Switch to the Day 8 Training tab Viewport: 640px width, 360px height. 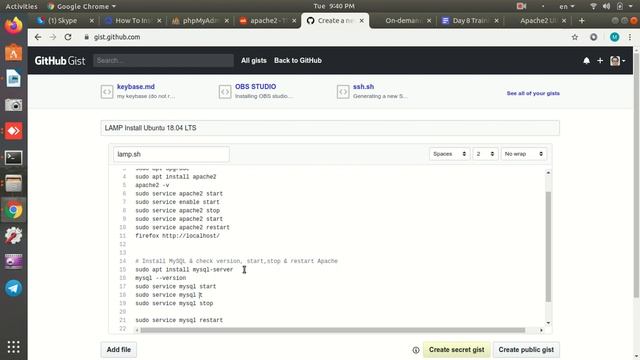[x=469, y=20]
